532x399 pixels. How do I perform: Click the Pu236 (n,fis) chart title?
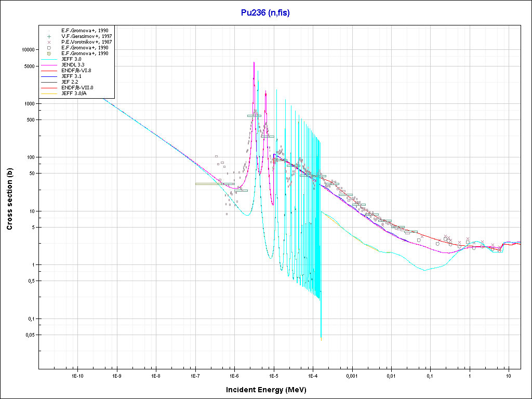pos(265,13)
